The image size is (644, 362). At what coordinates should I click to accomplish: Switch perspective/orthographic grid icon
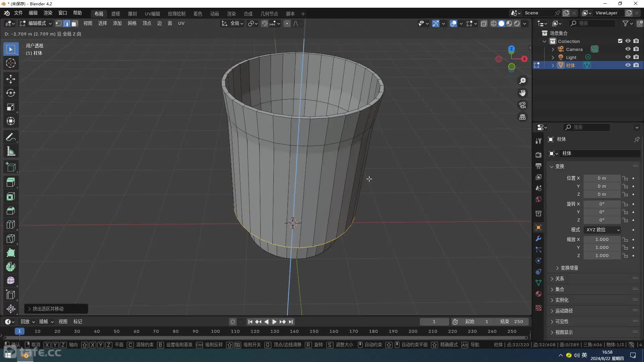[x=523, y=117]
